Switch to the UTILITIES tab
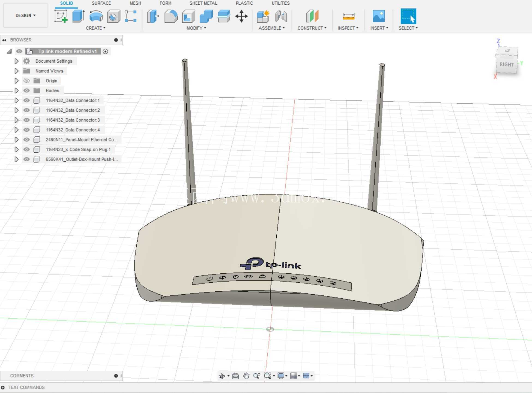Image resolution: width=532 pixels, height=393 pixels. click(x=281, y=3)
